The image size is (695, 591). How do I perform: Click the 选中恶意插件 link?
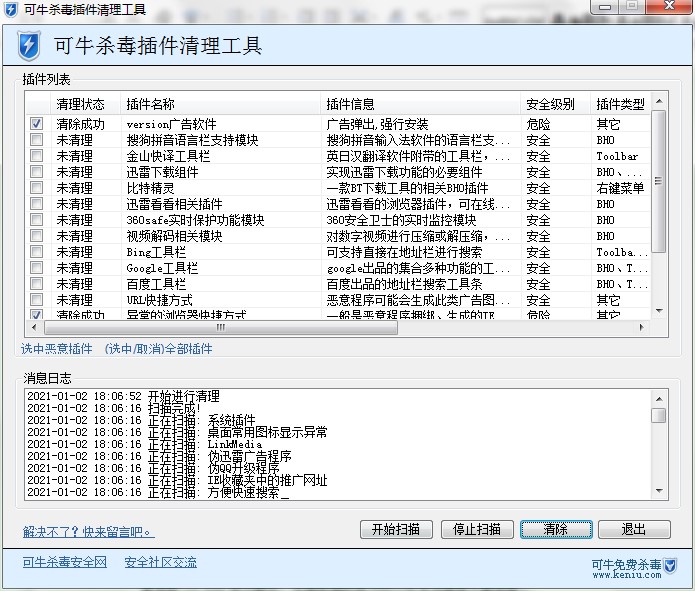(x=57, y=349)
